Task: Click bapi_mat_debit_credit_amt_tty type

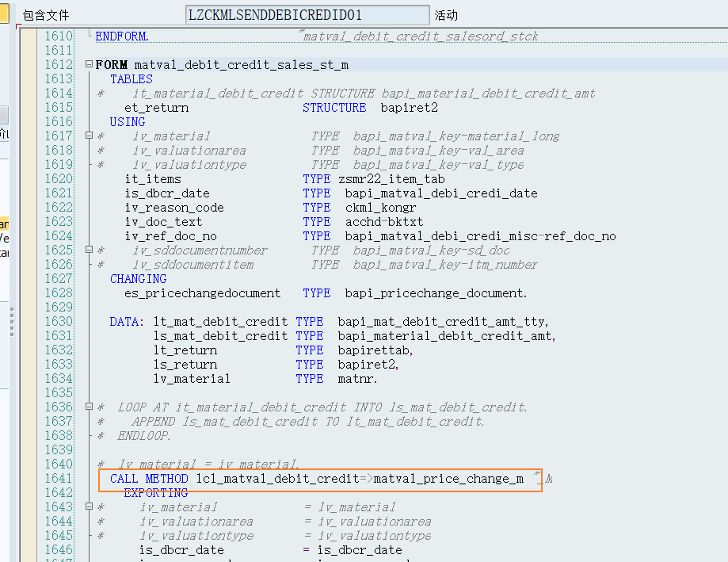Action: point(441,322)
